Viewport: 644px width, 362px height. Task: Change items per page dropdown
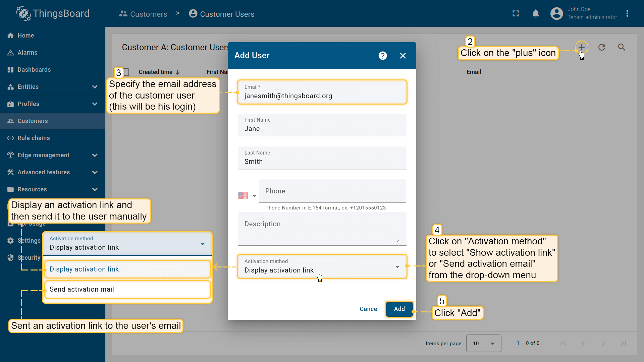pyautogui.click(x=483, y=343)
